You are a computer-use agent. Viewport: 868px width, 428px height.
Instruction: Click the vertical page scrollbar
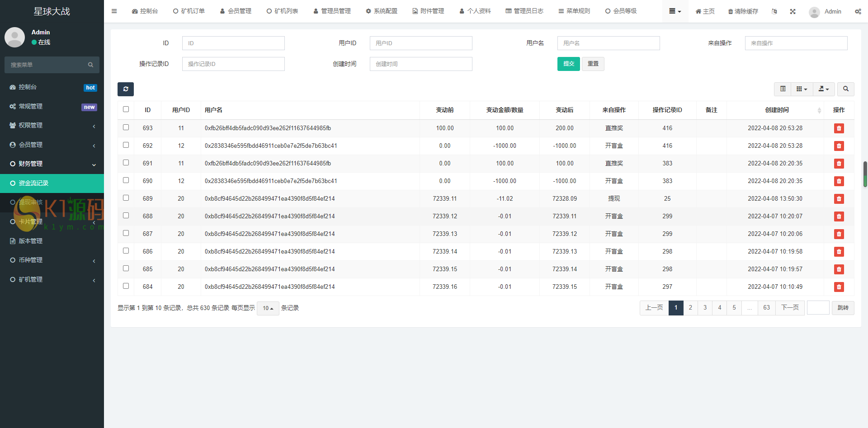tap(865, 174)
